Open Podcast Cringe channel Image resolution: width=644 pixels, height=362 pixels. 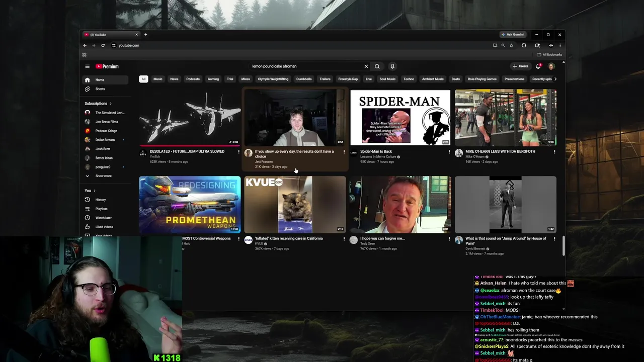tap(105, 131)
